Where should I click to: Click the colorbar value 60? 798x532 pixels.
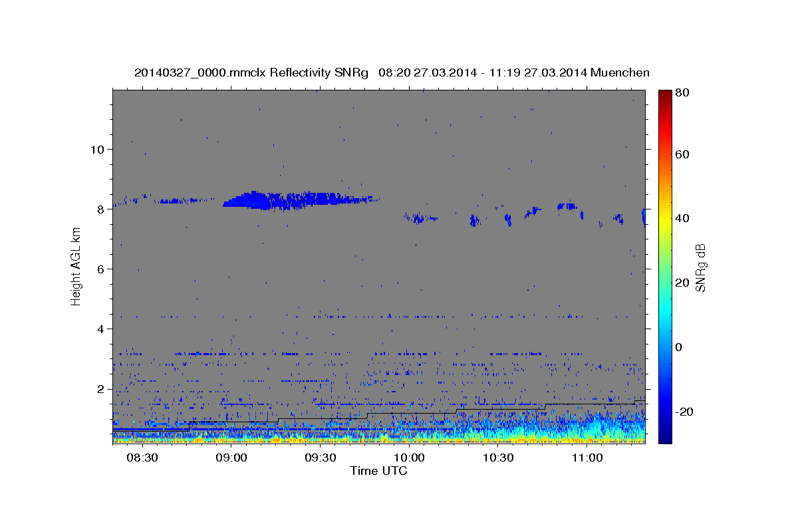(x=682, y=154)
